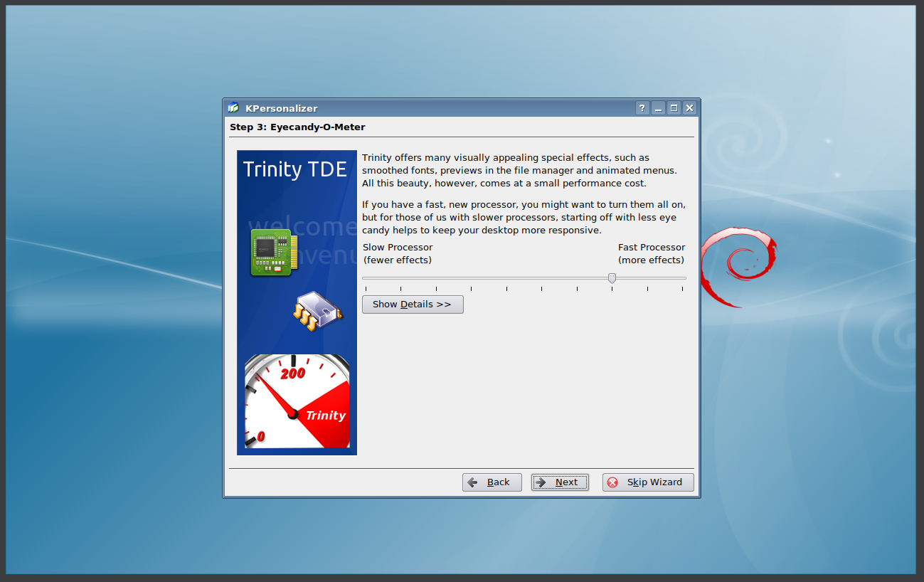Click slider track's rightmost end for most effects
Image resolution: width=924 pixels, height=582 pixels.
click(683, 278)
